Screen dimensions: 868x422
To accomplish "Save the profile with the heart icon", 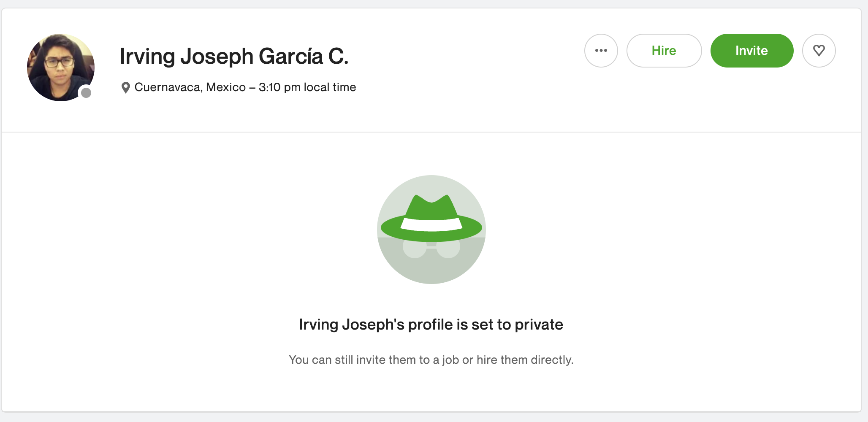I will tap(819, 51).
